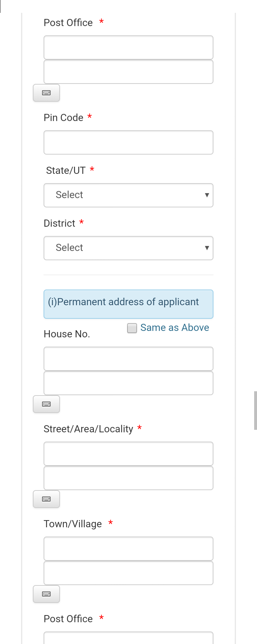Select second Street/Area/Locality input box
257x644 pixels.
coord(128,478)
